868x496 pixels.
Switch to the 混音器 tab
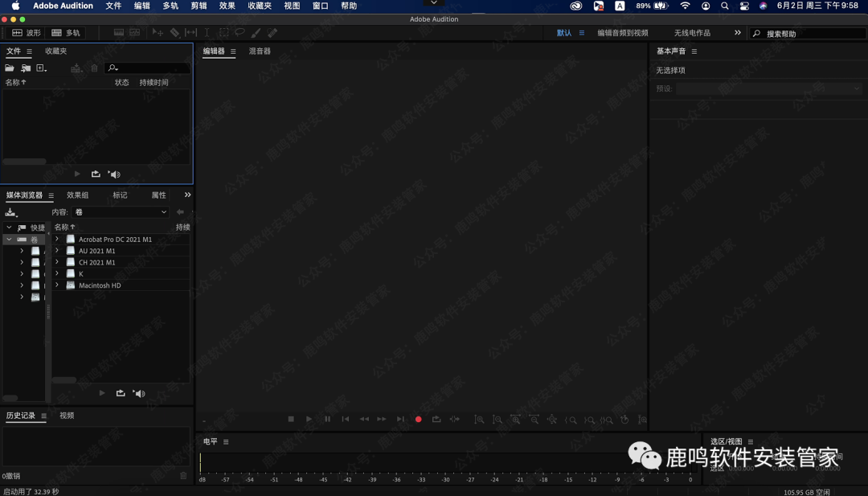260,51
